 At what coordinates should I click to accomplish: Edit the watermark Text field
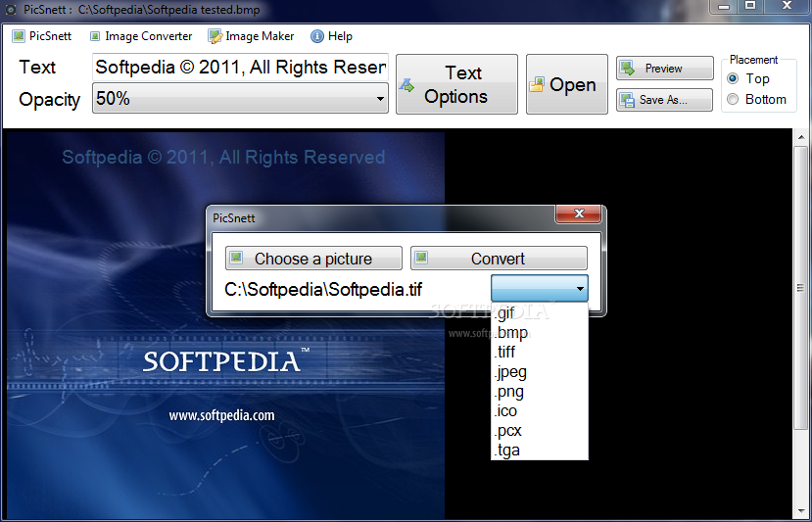tap(240, 68)
